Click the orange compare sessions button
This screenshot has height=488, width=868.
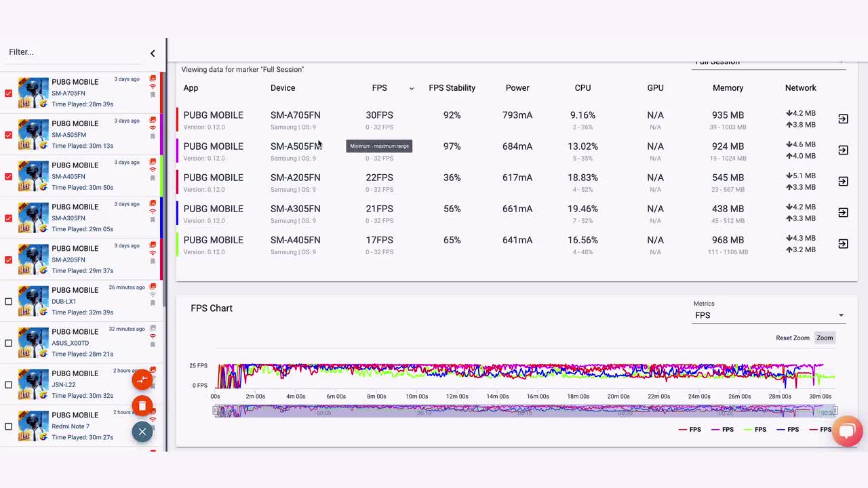coord(142,380)
